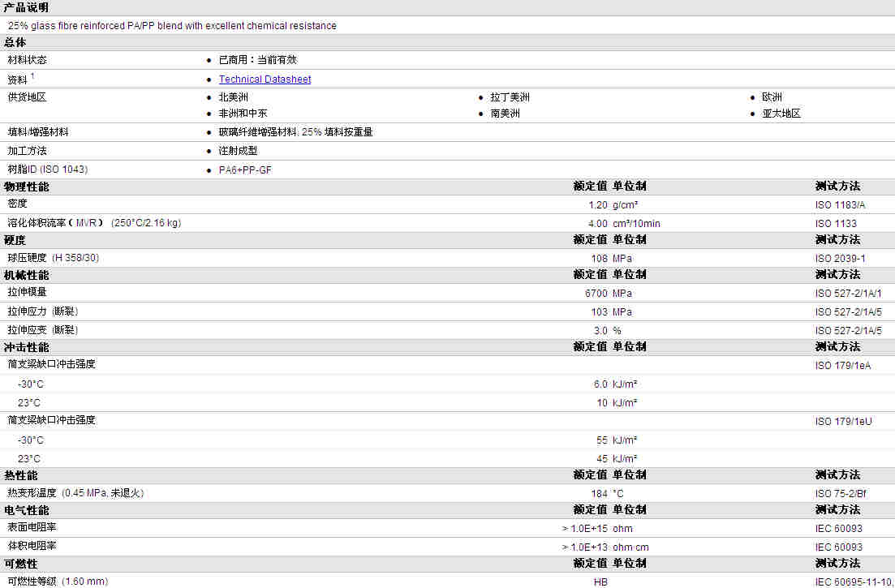Select the -30°C impact strength value '55'
Image resolution: width=895 pixels, height=588 pixels.
coord(602,440)
